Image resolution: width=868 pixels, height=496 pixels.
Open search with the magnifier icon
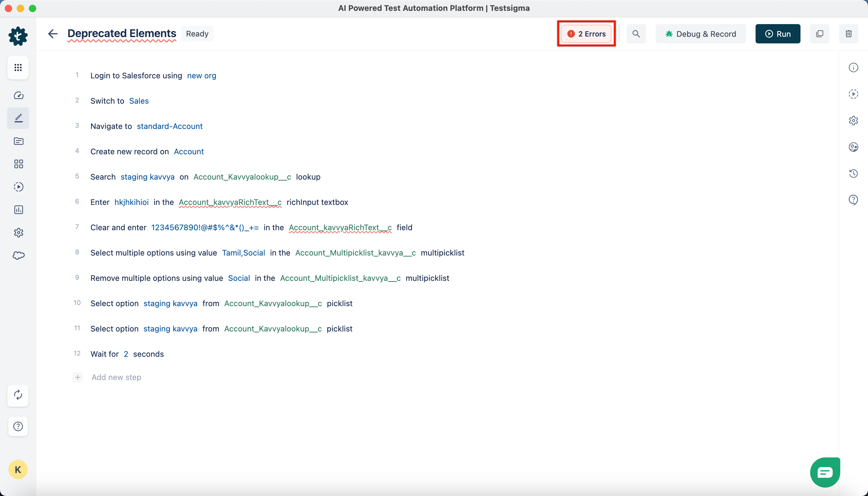(x=636, y=34)
